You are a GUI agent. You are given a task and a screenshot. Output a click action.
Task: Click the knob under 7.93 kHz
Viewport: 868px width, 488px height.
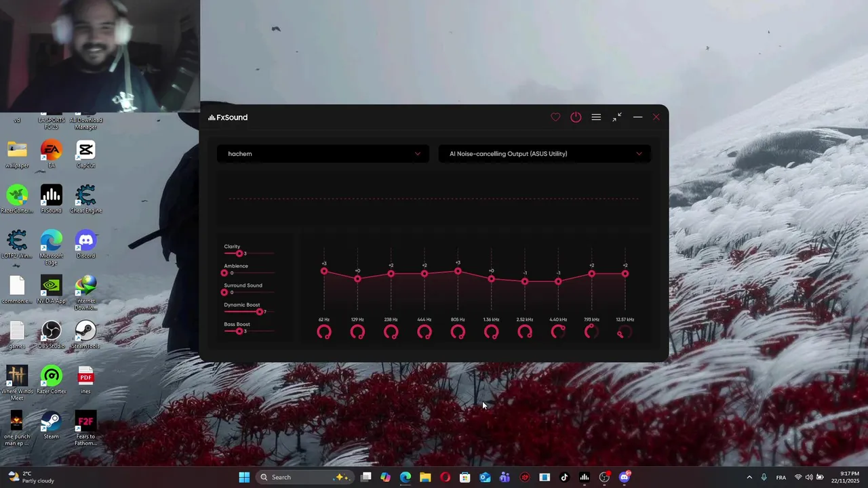click(591, 332)
